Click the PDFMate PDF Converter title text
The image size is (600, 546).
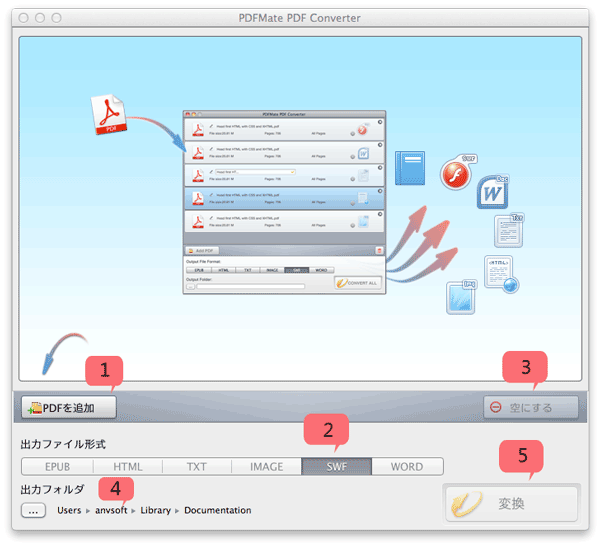click(300, 18)
